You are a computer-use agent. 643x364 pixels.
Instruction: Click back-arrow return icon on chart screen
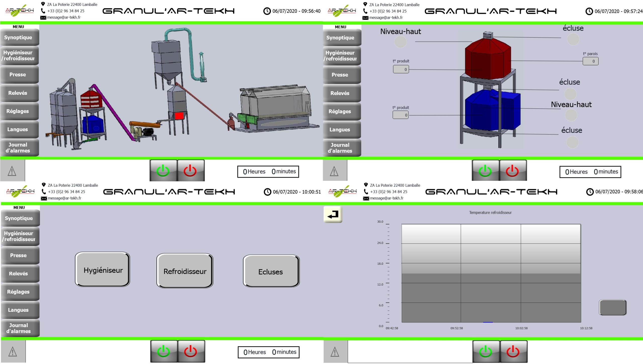coord(333,215)
